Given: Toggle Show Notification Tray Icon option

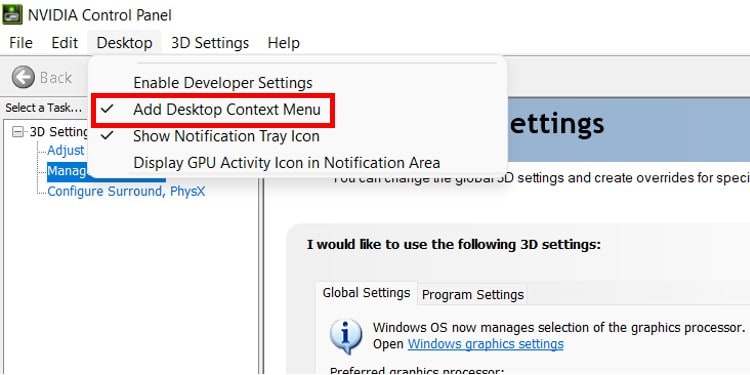Looking at the screenshot, I should 298,136.
